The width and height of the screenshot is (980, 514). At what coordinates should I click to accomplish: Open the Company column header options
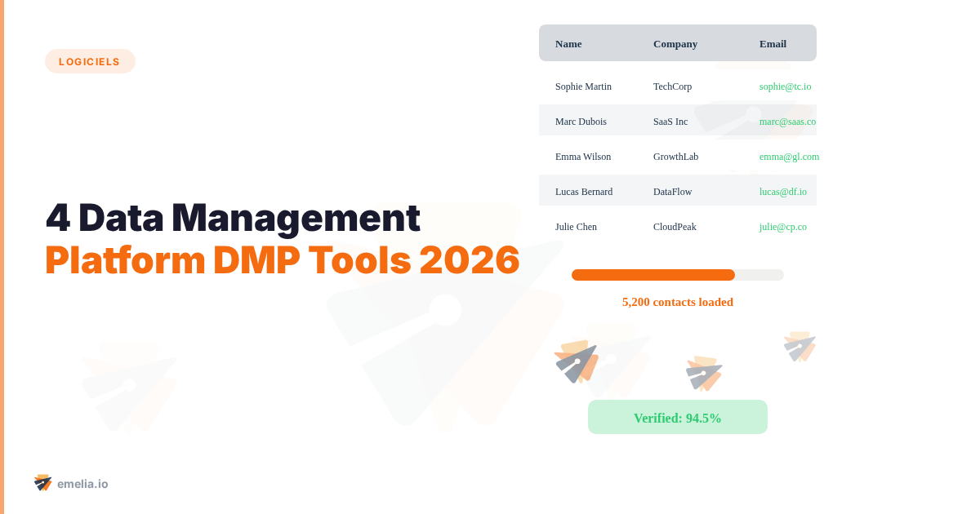click(x=675, y=43)
